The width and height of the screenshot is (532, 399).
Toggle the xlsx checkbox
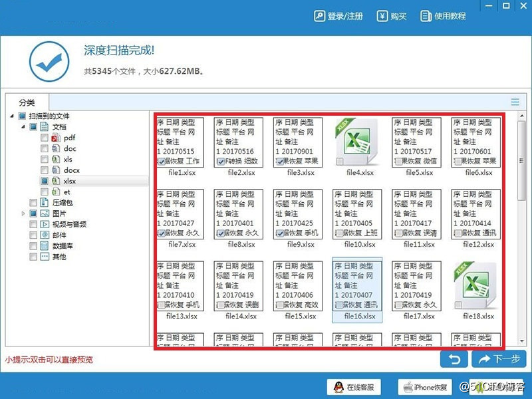[44, 181]
